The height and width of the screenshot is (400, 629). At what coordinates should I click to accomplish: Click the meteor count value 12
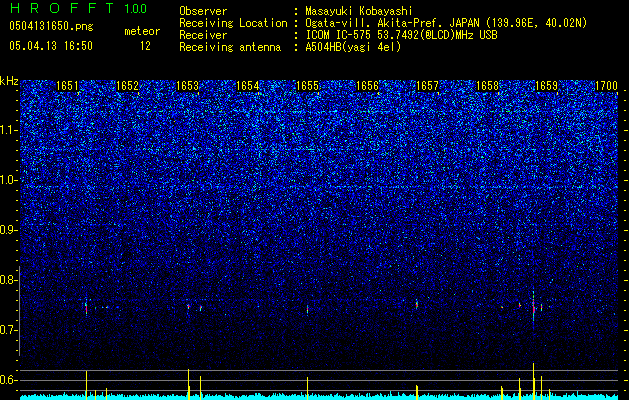pyautogui.click(x=145, y=46)
